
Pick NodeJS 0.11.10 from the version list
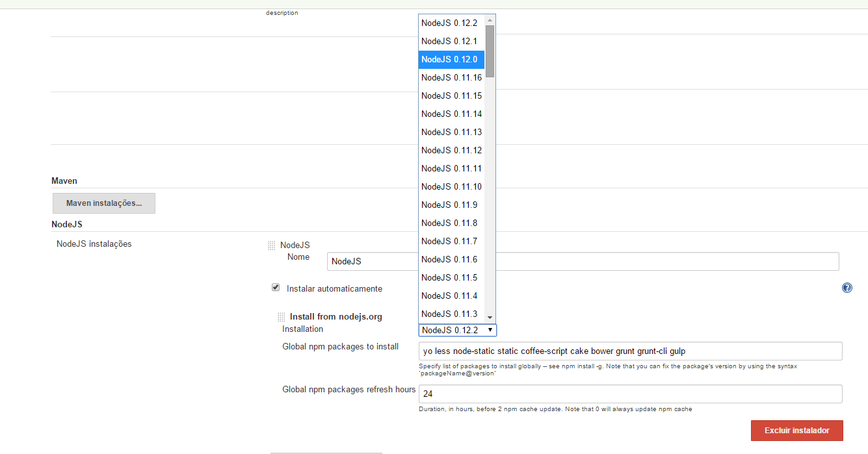451,186
